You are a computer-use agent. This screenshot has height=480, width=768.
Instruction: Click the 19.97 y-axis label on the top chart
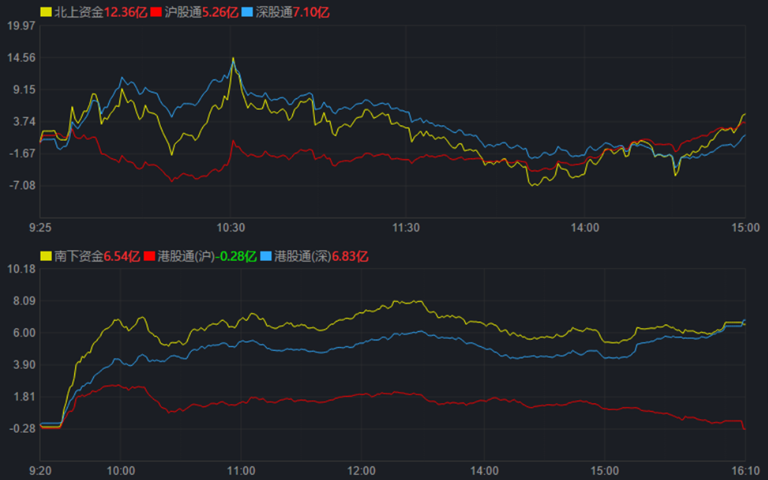tap(20, 26)
